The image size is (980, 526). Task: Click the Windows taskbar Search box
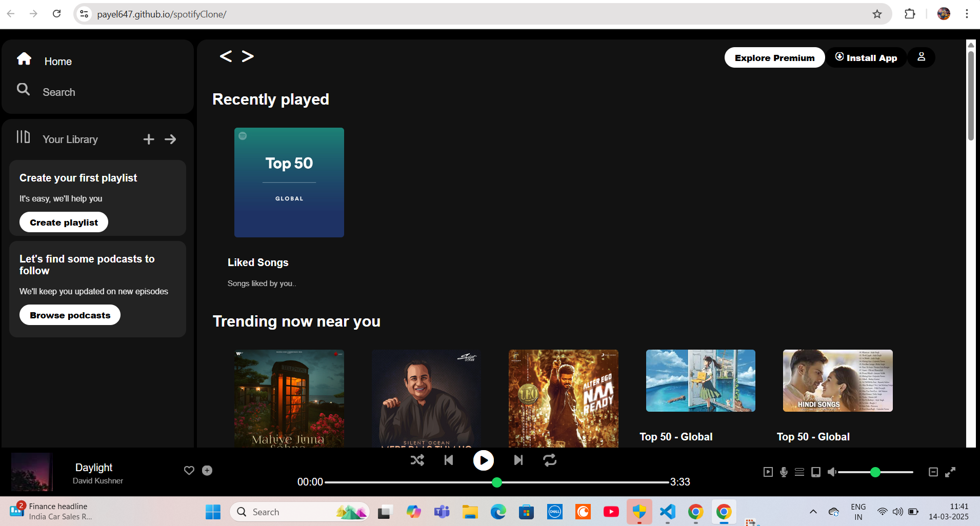[299, 512]
